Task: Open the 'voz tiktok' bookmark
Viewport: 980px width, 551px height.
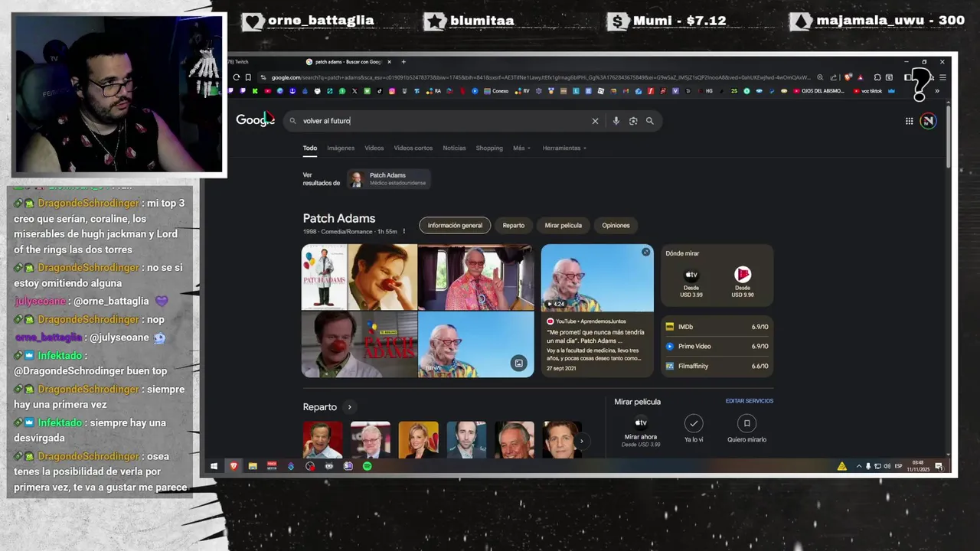Action: pyautogui.click(x=867, y=91)
